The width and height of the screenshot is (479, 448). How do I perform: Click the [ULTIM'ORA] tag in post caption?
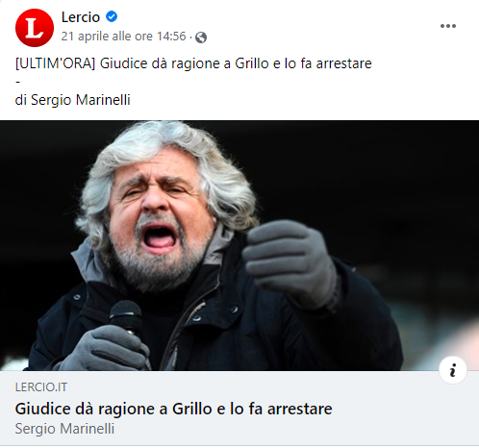[x=56, y=63]
